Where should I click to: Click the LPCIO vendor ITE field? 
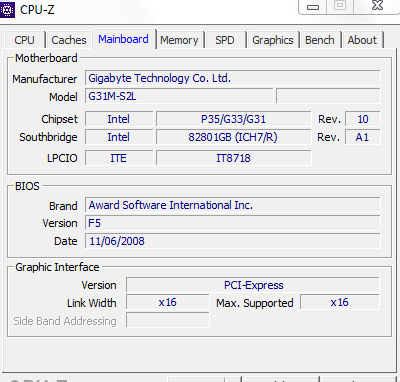pos(119,158)
